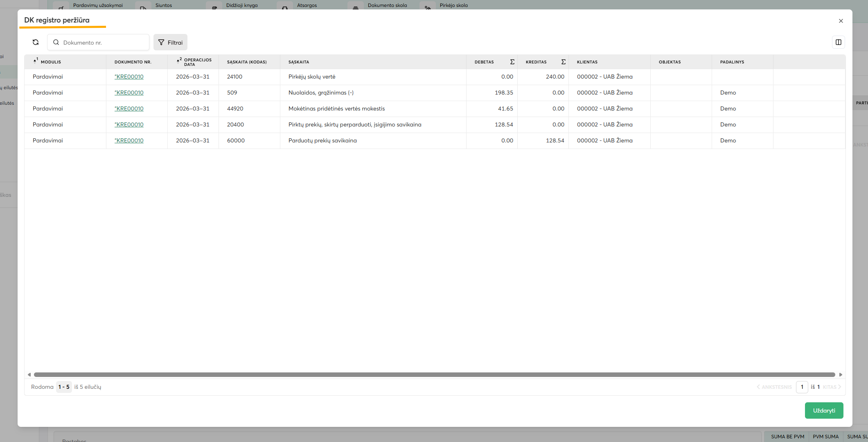
Task: Sort by Klientas column header
Action: 587,62
